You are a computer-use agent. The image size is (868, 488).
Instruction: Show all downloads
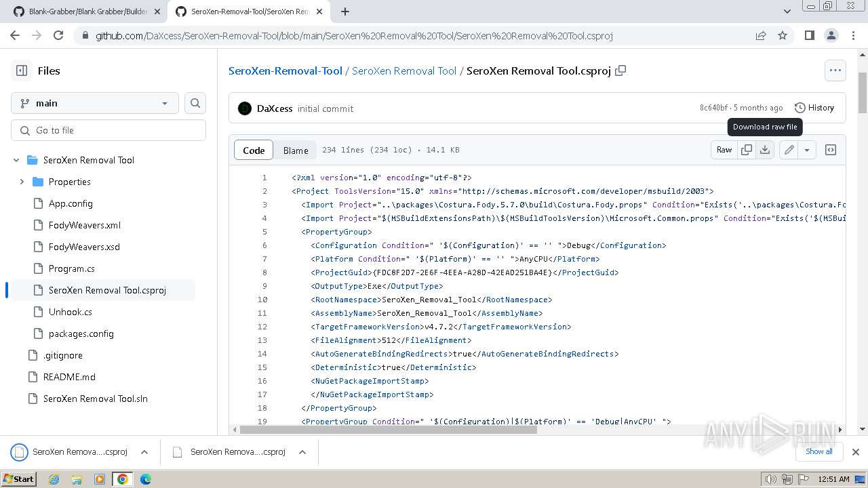[x=818, y=451]
